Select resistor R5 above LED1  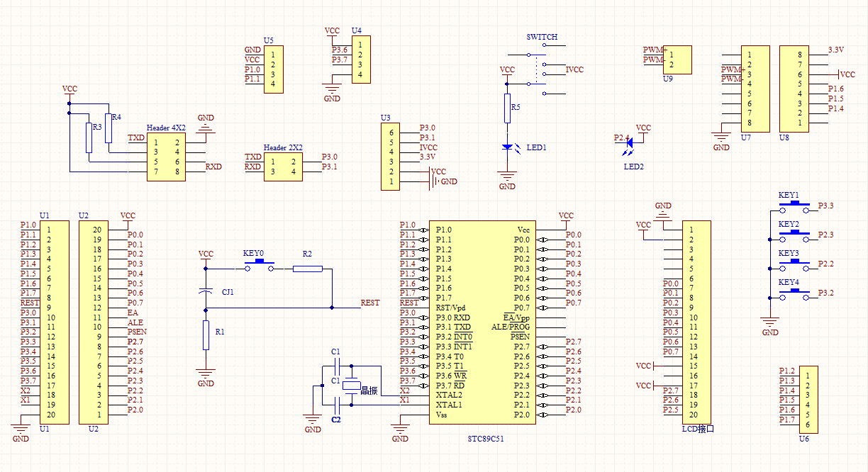coord(507,108)
